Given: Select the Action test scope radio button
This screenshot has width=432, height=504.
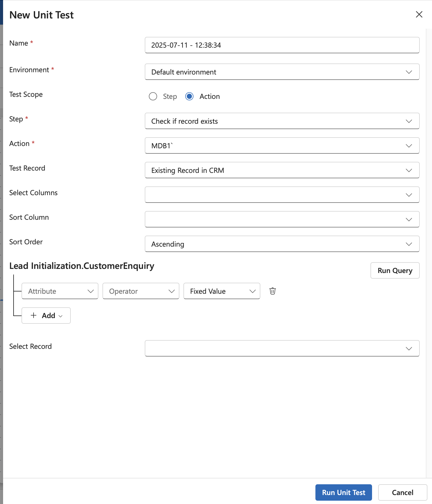Looking at the screenshot, I should pos(189,96).
